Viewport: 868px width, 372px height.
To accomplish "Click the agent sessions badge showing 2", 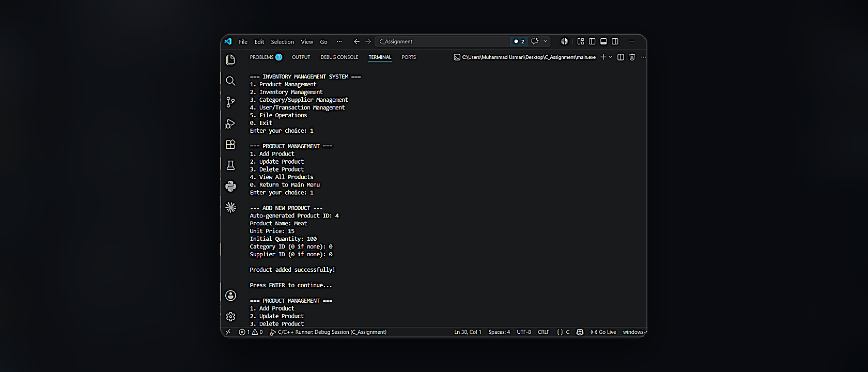I will pyautogui.click(x=519, y=41).
